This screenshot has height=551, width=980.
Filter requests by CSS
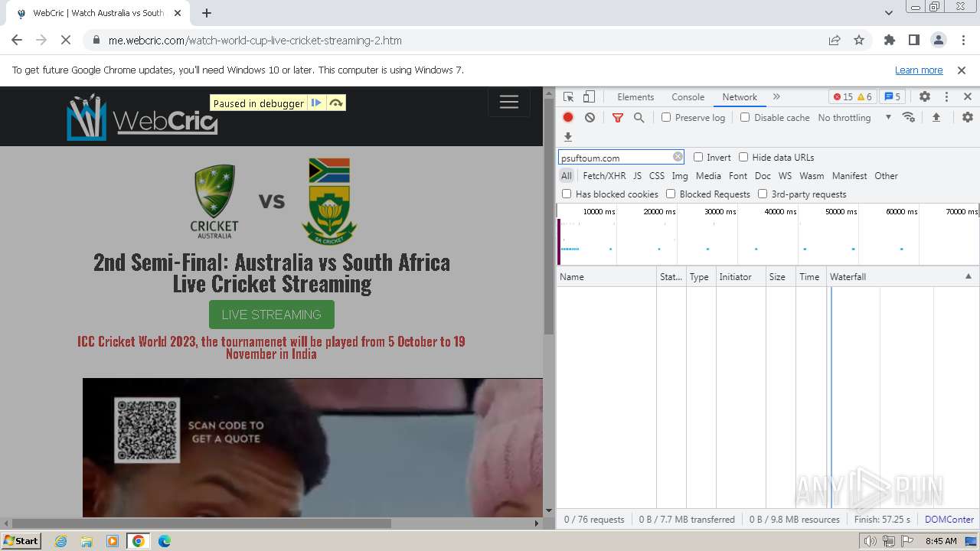pyautogui.click(x=657, y=175)
